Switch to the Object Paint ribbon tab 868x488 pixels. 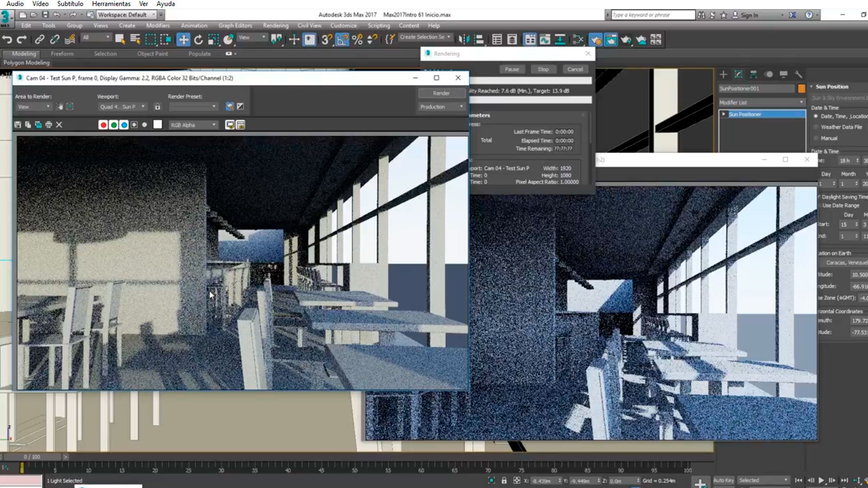pos(152,54)
